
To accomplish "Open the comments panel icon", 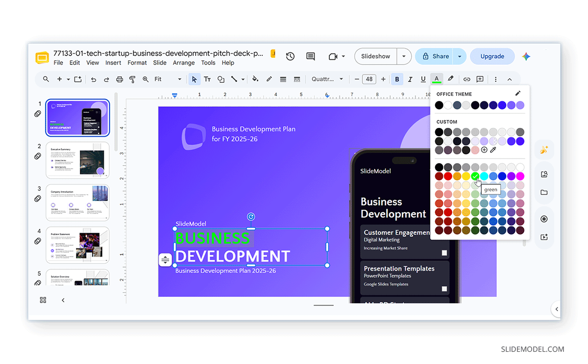I will point(311,56).
